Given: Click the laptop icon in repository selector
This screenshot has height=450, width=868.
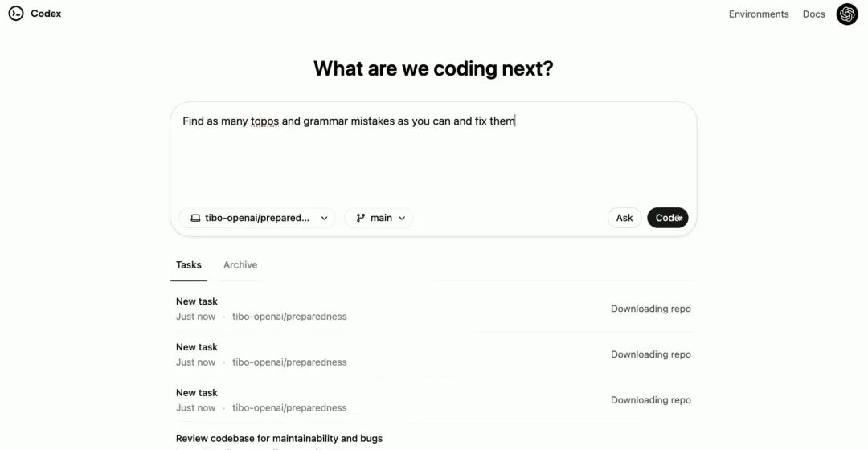Looking at the screenshot, I should pyautogui.click(x=195, y=218).
